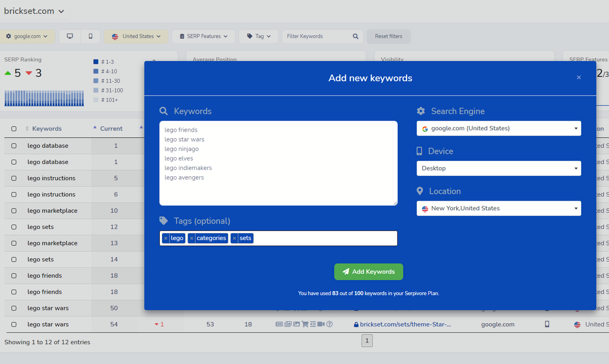Click the gear icon beside Search Engine heading
The image size is (609, 364).
(421, 111)
